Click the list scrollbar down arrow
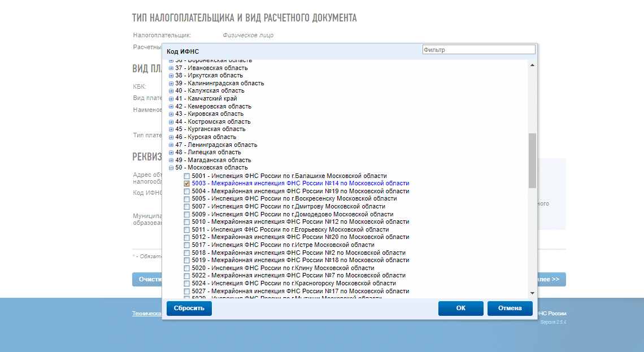 point(532,293)
